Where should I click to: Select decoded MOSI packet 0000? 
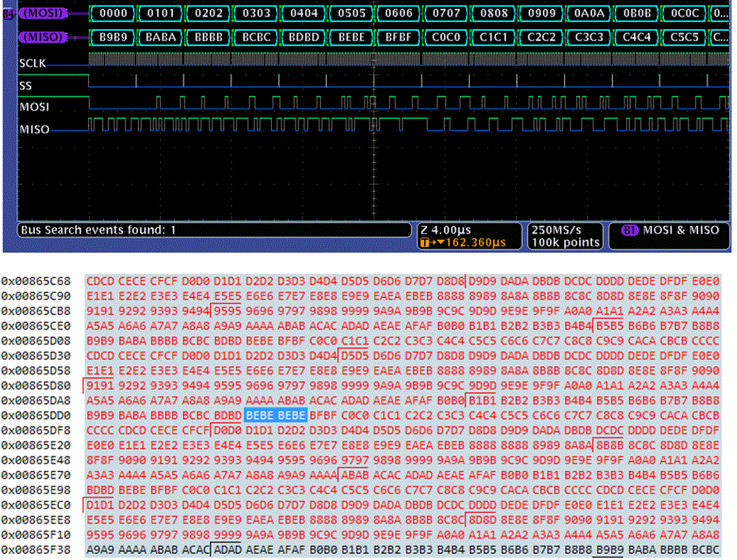[113, 13]
